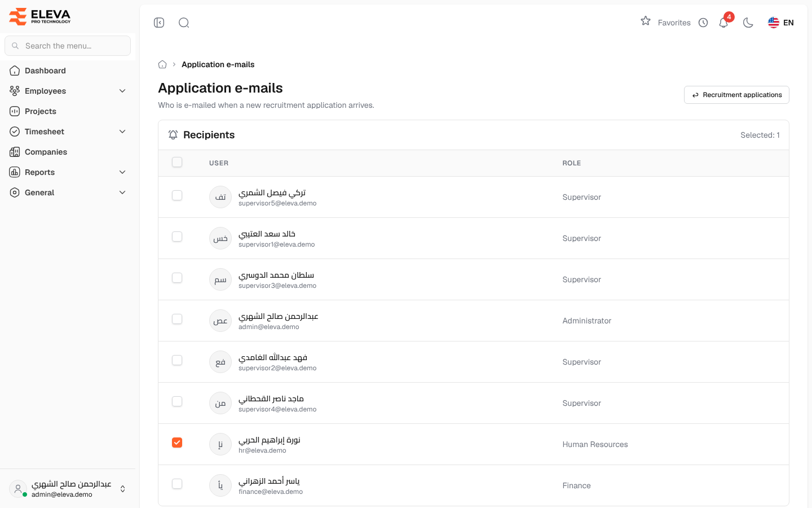Click avatar for hr@eleva.demo

pos(220,444)
